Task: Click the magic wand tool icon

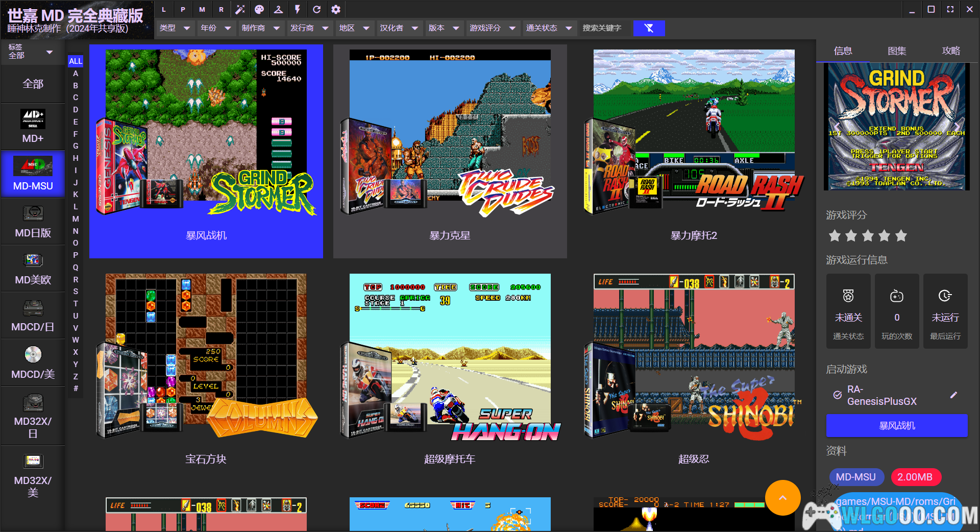Action: 240,9
